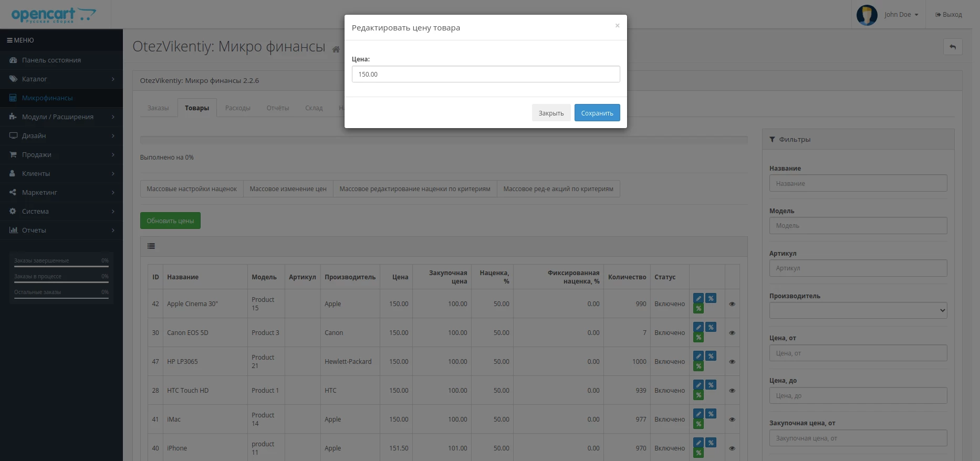Click the blue percent icon for Canon EOS 5D

click(x=711, y=327)
